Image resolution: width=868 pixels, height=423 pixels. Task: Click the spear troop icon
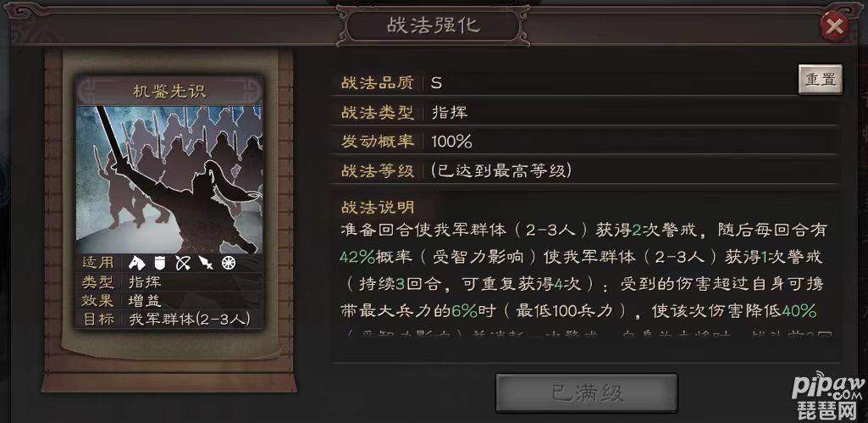206,264
